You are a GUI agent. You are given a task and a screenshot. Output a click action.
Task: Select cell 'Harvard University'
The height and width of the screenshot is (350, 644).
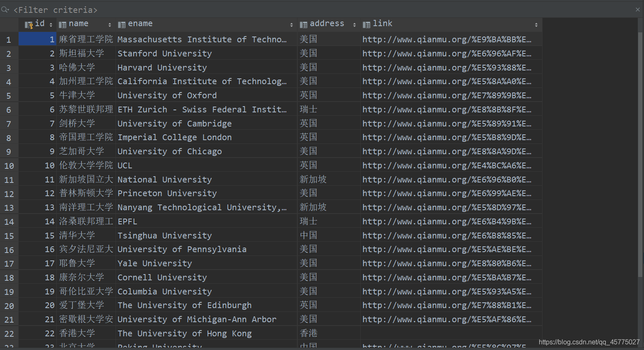coord(206,68)
